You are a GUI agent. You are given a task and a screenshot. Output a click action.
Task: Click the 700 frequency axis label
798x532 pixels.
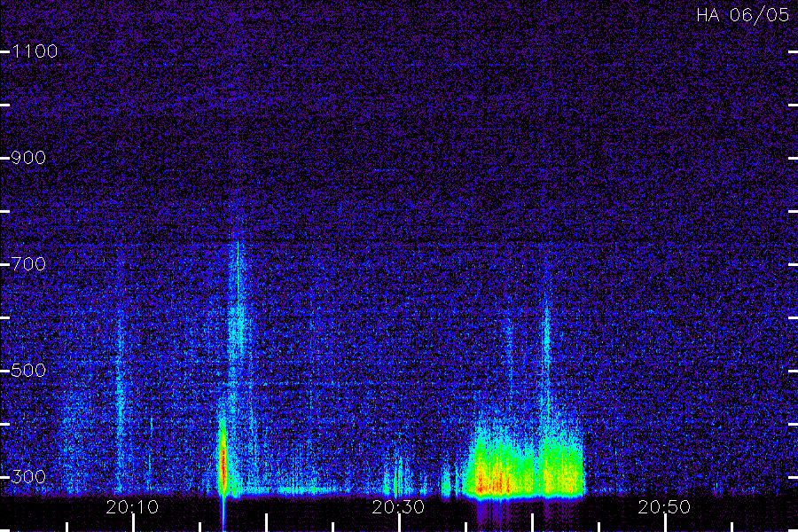pyautogui.click(x=28, y=264)
